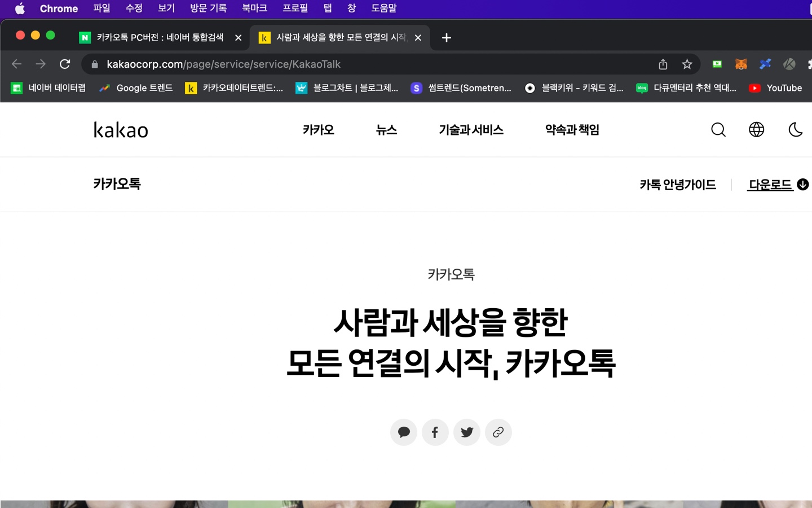Click the blue satellite extension icon
Screen dimensions: 812x508
tap(765, 64)
